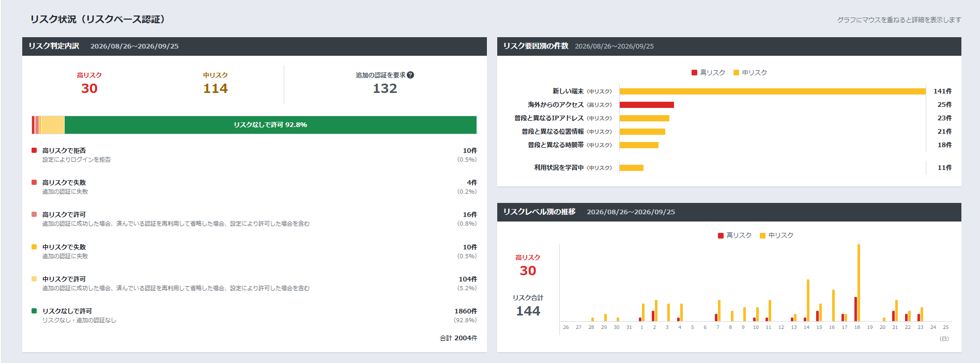This screenshot has width=980, height=363.
Task: Click the 新しい端末 factor label
Action: [x=568, y=91]
